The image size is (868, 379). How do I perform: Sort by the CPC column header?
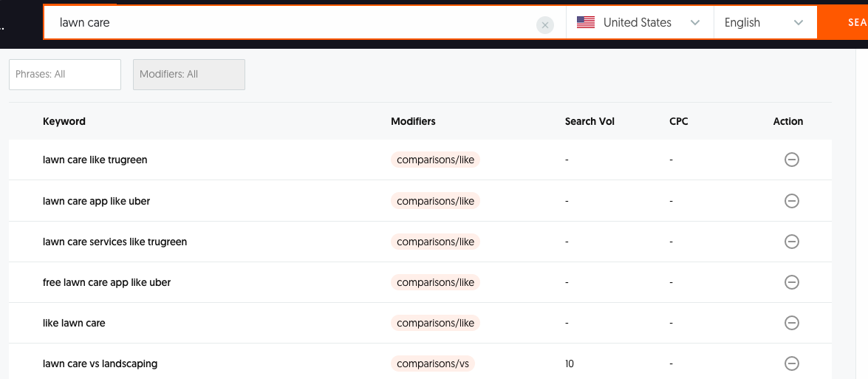point(678,121)
